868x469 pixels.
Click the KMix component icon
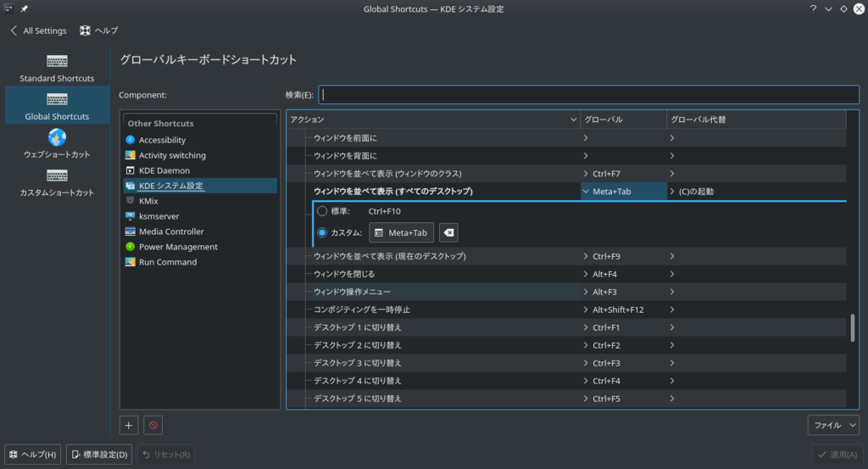point(130,200)
